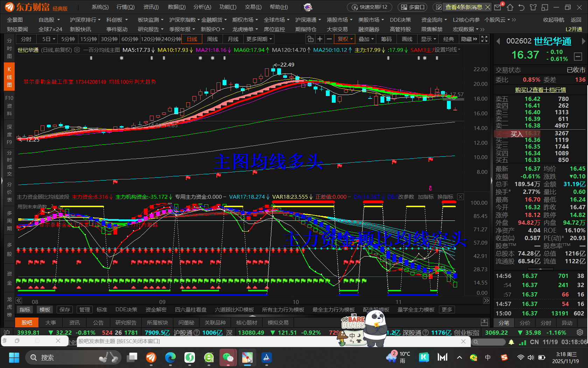This screenshot has width=588, height=368.
Task: Open chart settings gear beside 世纪华通 title
Action: (x=77, y=50)
